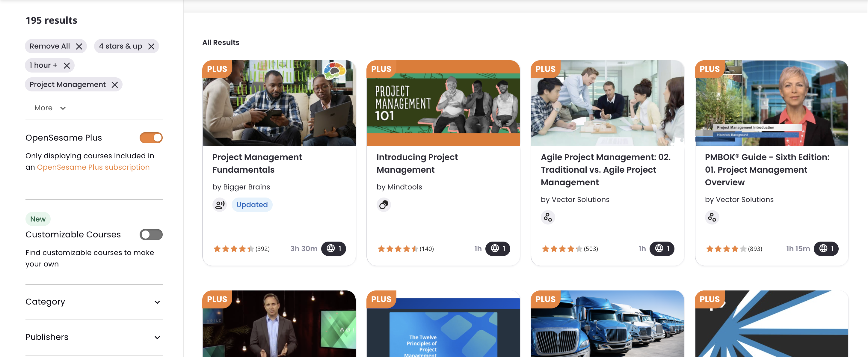Screen dimensions: 868x357
Task: Click the format icon on Agile Project Management card
Action: tap(548, 217)
